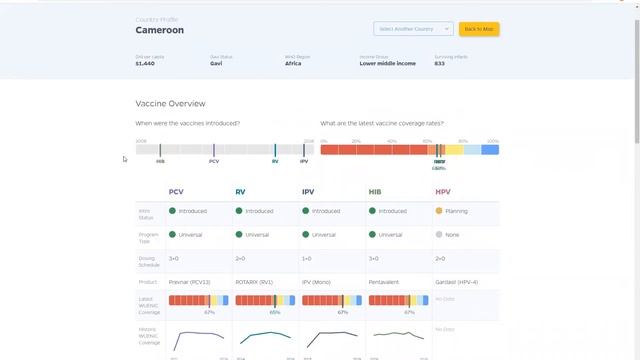Click the blue segment of the overview coverage bar

tap(490, 150)
